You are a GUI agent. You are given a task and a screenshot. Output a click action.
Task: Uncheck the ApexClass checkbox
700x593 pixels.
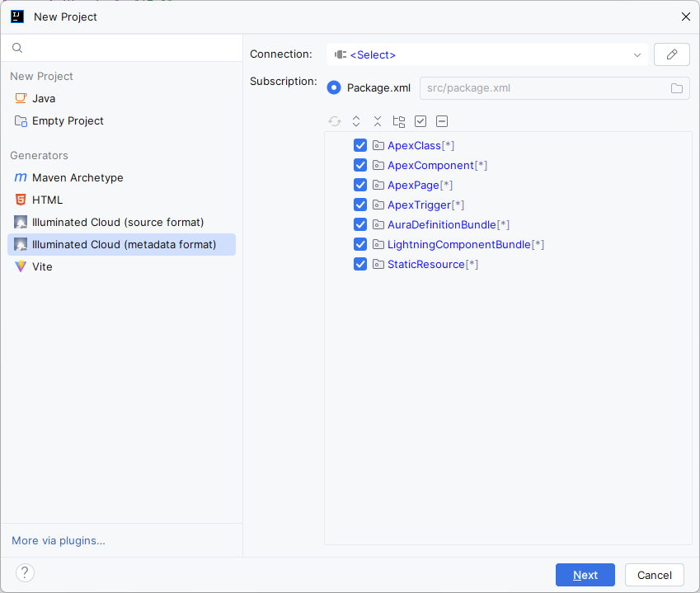click(x=360, y=146)
